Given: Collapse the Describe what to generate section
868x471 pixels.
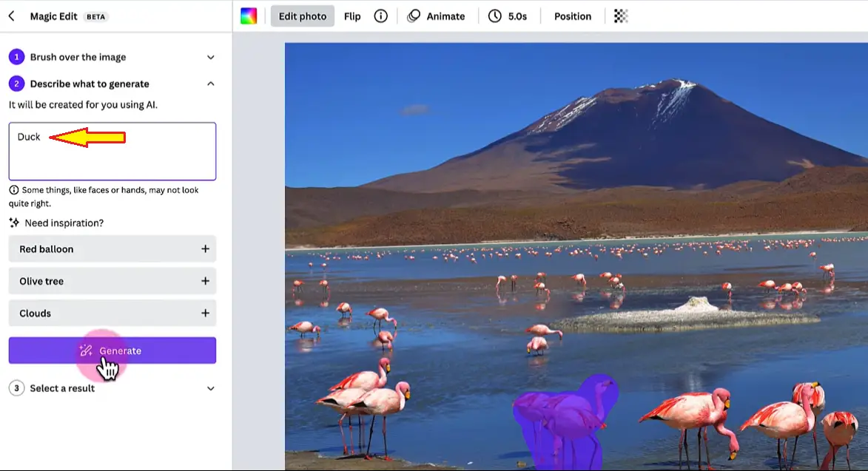Looking at the screenshot, I should (210, 83).
